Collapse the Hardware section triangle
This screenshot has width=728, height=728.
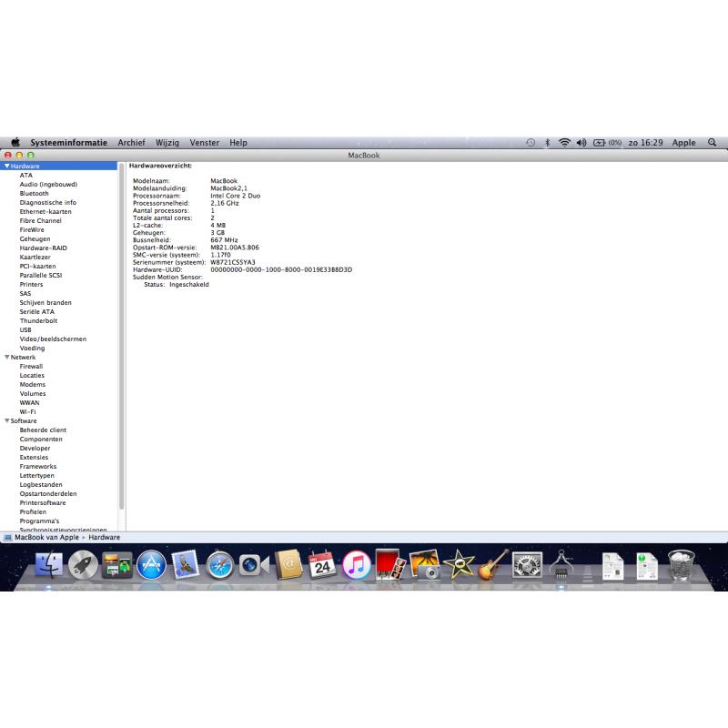[7, 166]
